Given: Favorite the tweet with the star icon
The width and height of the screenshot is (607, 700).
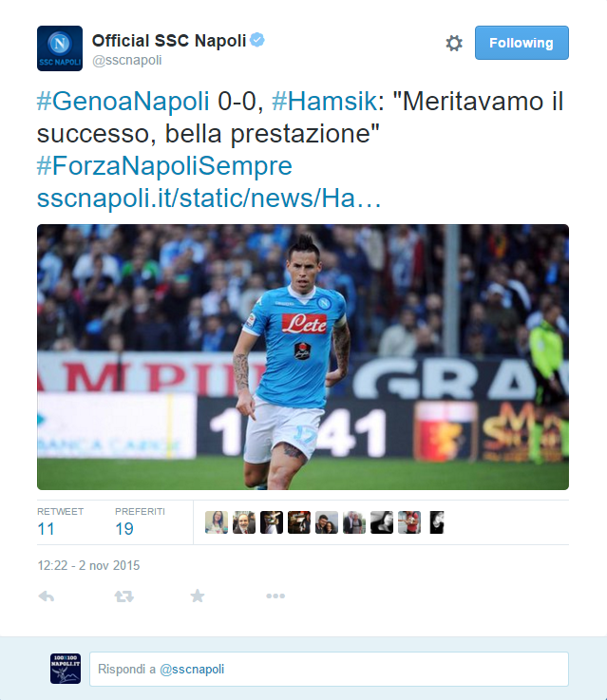Looking at the screenshot, I should 198,596.
